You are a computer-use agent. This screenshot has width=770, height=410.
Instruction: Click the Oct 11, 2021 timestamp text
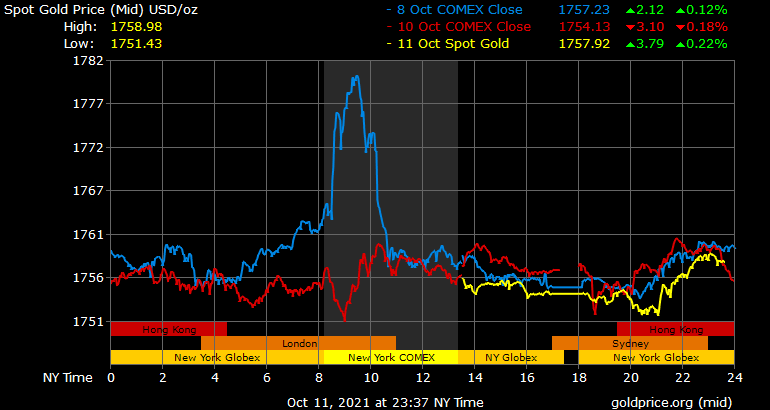pos(385,402)
